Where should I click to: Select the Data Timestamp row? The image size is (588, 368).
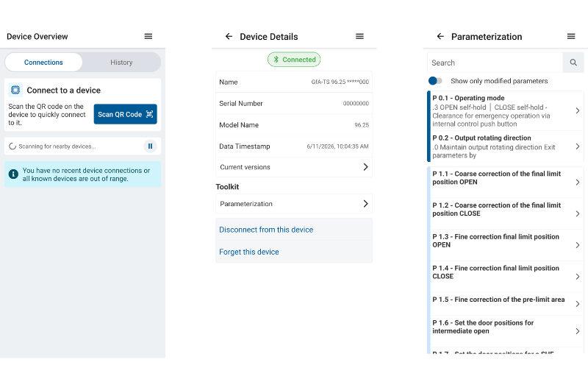click(x=294, y=146)
